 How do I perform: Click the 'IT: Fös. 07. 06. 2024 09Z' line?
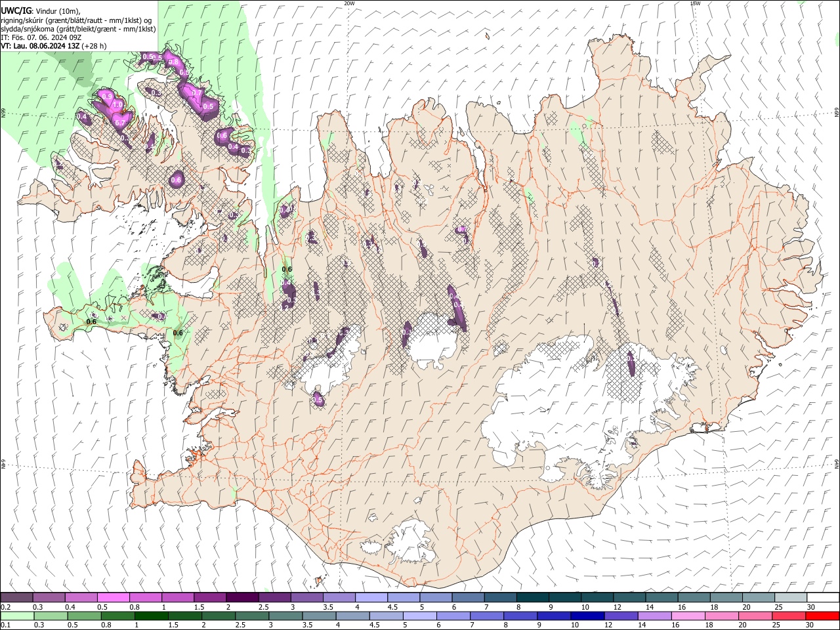click(41, 37)
